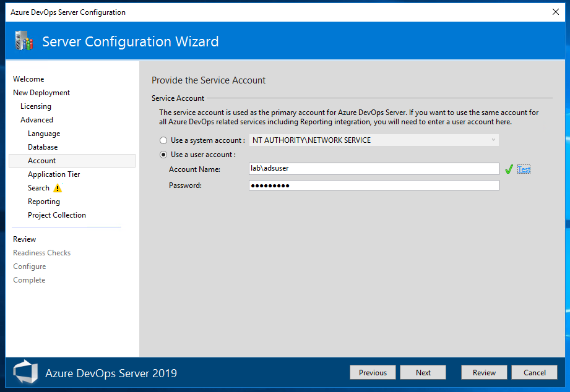This screenshot has height=392, width=570.
Task: Click the Azure DevOps Server logo icon
Action: pyautogui.click(x=25, y=372)
